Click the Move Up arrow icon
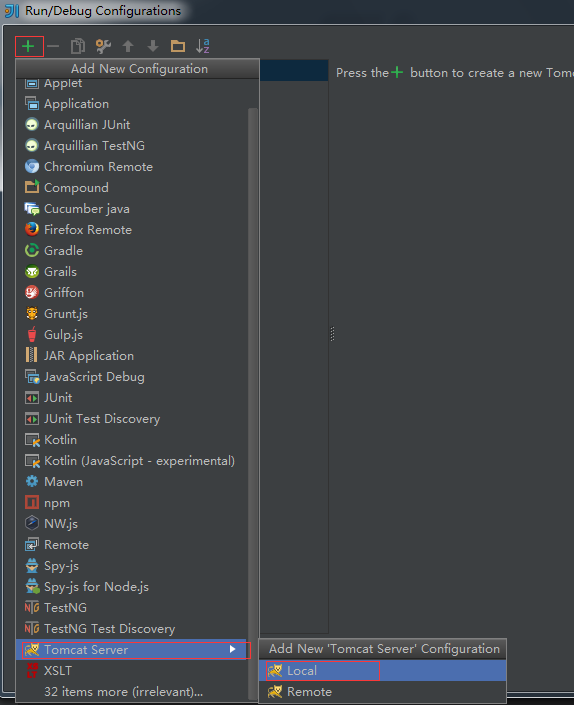 click(128, 46)
